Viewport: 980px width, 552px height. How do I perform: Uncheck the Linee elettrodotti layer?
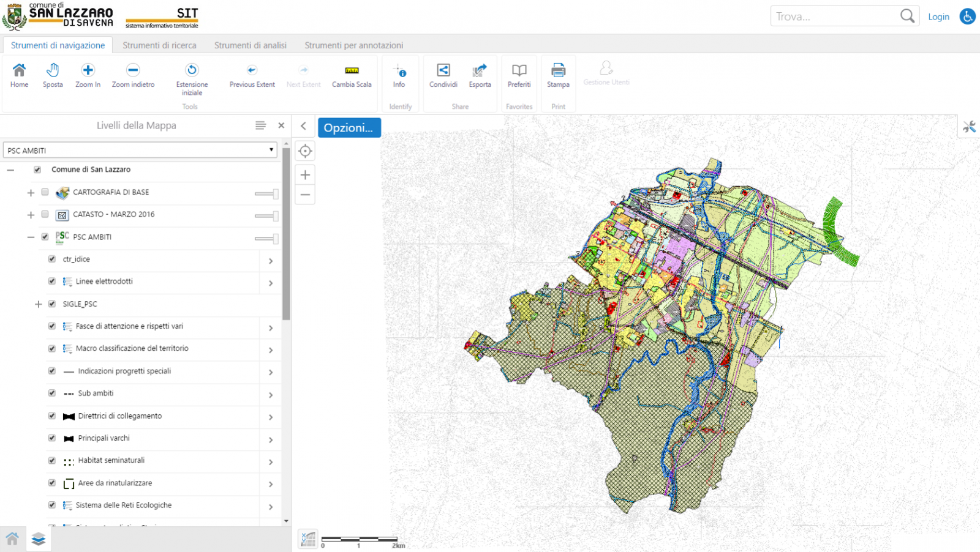click(x=52, y=282)
